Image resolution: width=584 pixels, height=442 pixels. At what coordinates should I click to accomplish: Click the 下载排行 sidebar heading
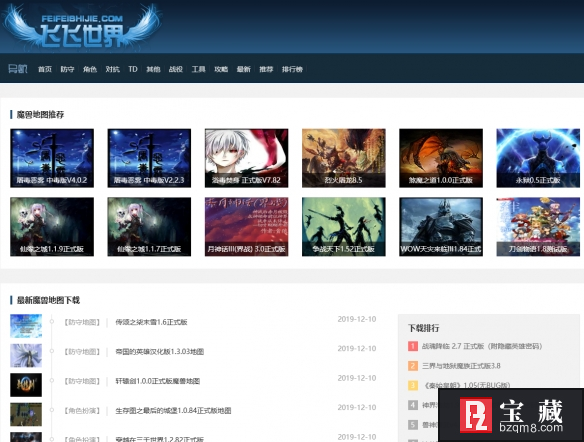pos(423,328)
